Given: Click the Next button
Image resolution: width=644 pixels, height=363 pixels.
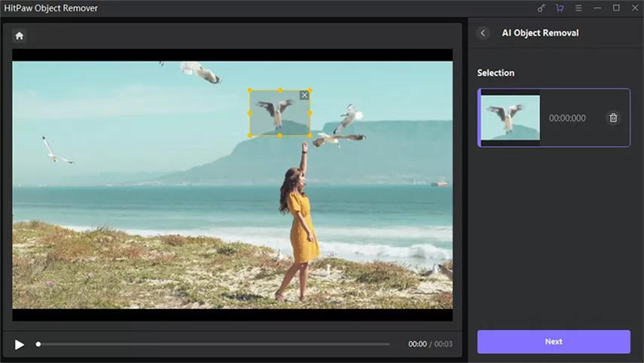Looking at the screenshot, I should 554,341.
